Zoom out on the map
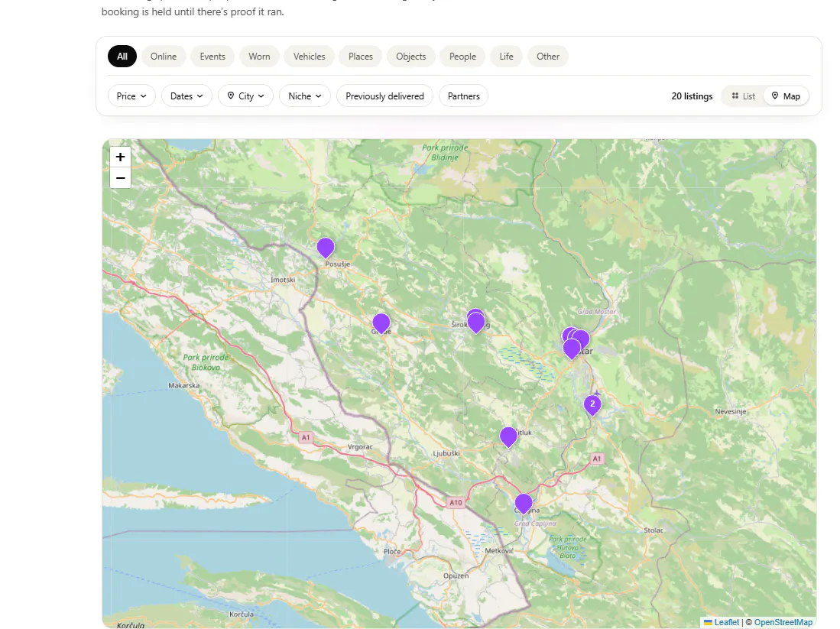This screenshot has width=840, height=629. 120,178
